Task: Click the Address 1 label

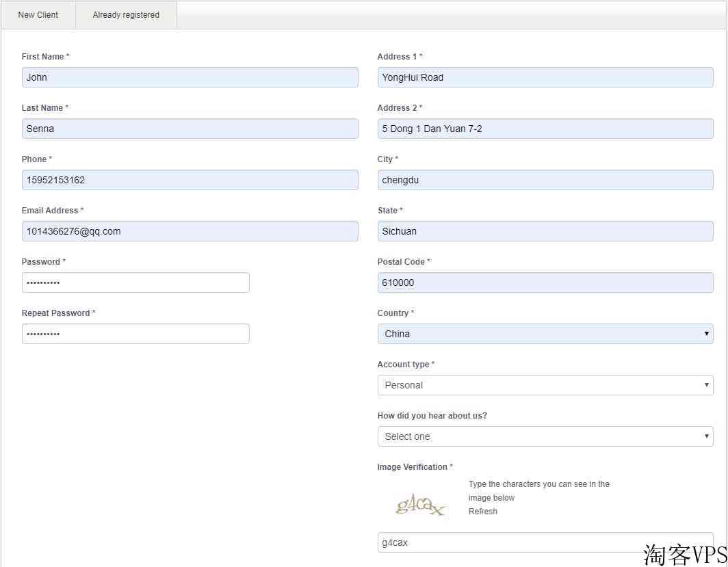Action: coord(400,57)
